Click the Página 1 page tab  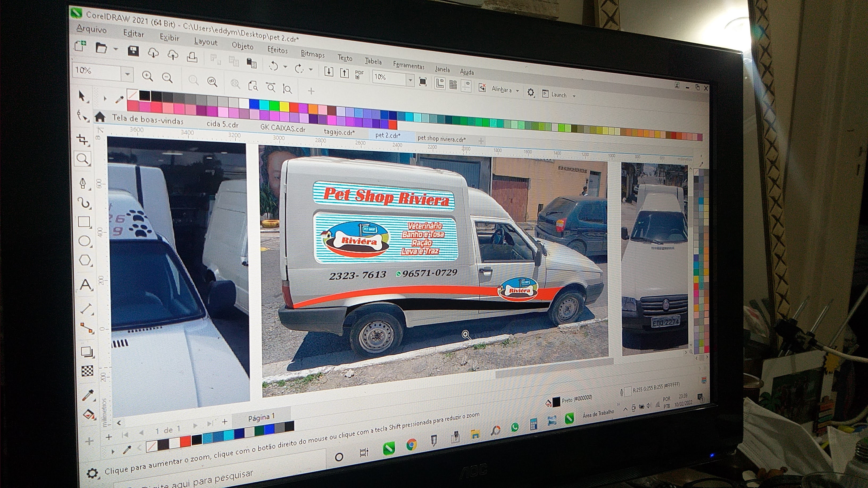pyautogui.click(x=261, y=417)
